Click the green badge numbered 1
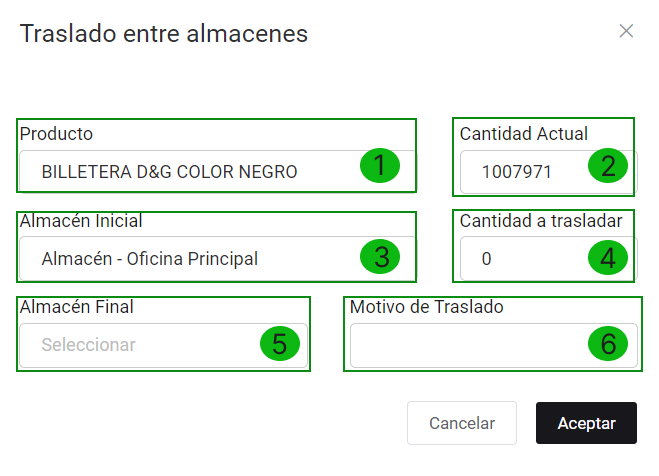The image size is (659, 476). (379, 166)
